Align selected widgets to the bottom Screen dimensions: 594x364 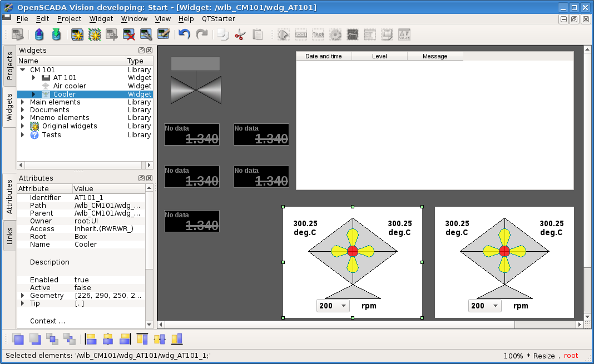coord(177,338)
